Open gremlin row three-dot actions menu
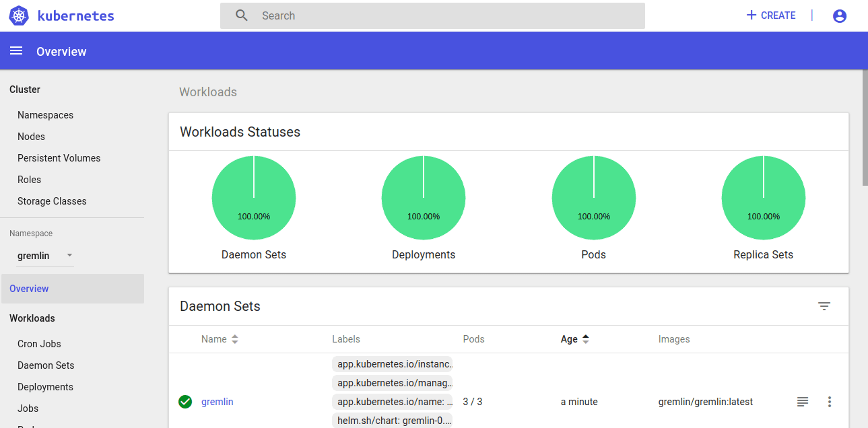Image resolution: width=868 pixels, height=428 pixels. pyautogui.click(x=830, y=402)
